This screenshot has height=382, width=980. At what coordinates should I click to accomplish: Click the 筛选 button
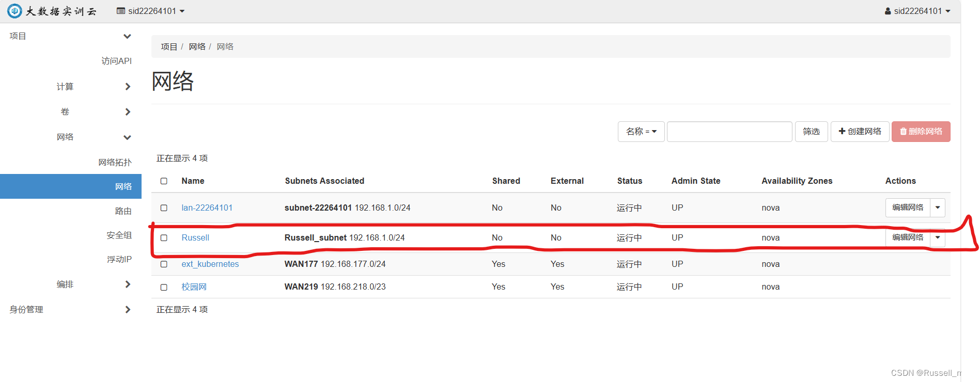coord(811,132)
